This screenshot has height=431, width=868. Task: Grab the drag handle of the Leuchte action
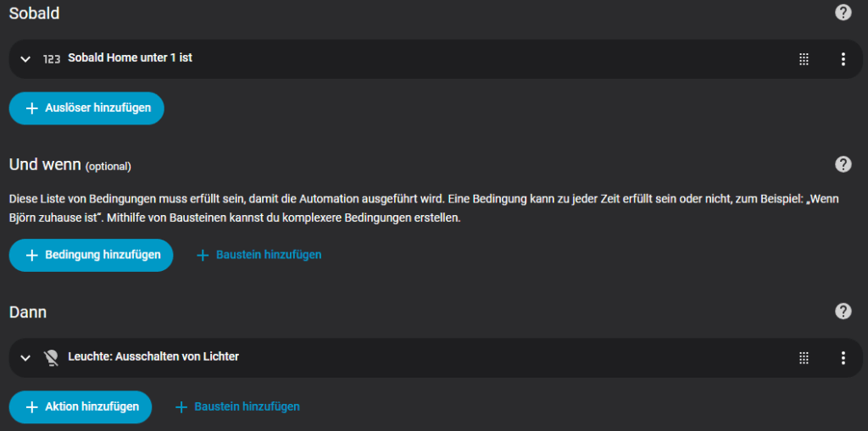[804, 358]
